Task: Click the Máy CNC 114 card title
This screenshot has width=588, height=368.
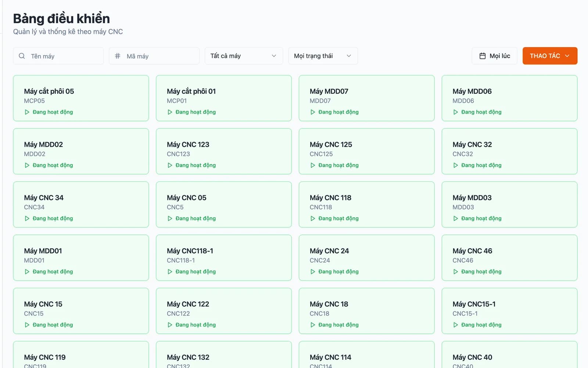Action: click(x=330, y=357)
